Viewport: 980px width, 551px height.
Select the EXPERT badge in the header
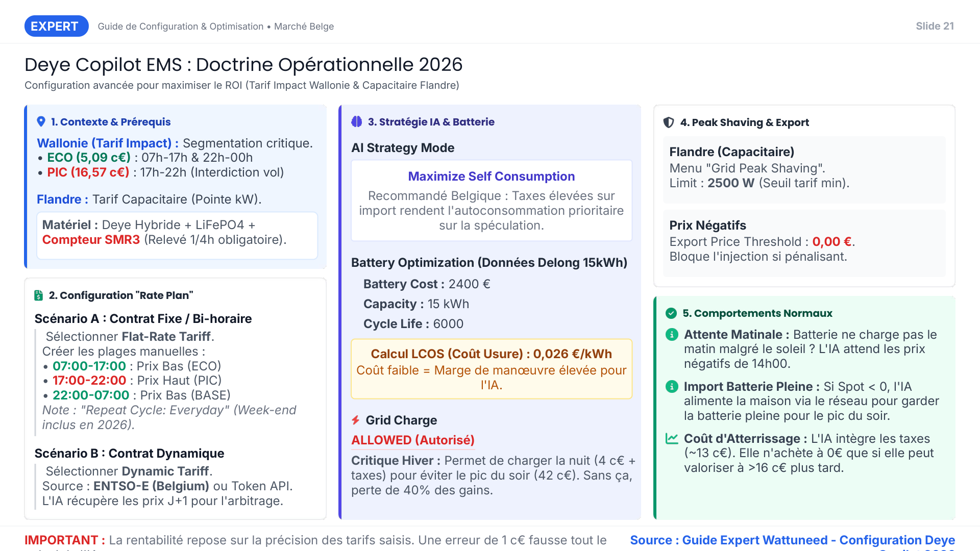56,26
